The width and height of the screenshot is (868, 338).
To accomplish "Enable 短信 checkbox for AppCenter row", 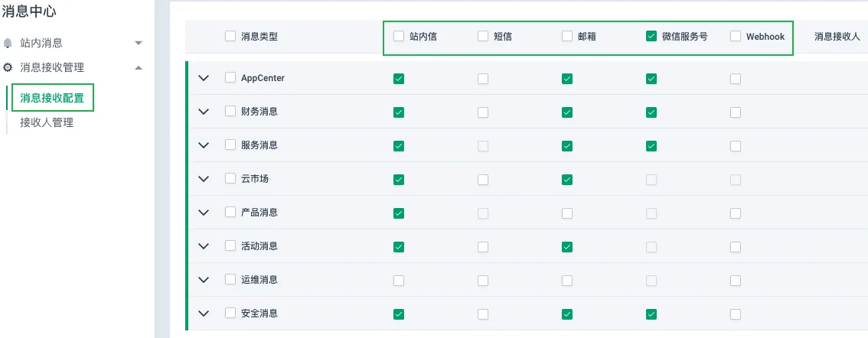I will (483, 79).
